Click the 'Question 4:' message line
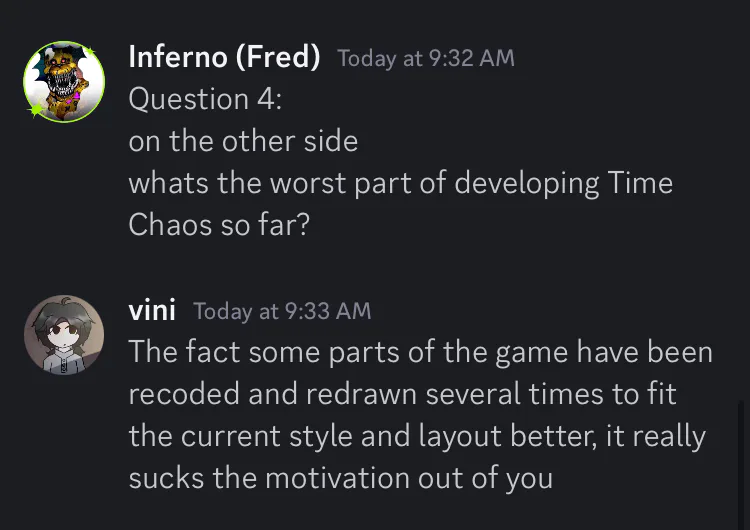The image size is (750, 530). point(205,99)
